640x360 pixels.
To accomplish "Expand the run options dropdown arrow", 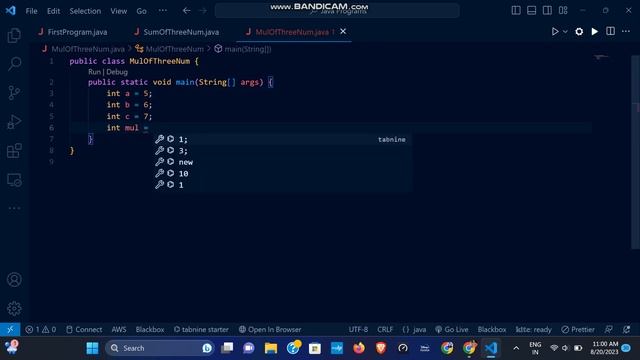I will [x=565, y=31].
